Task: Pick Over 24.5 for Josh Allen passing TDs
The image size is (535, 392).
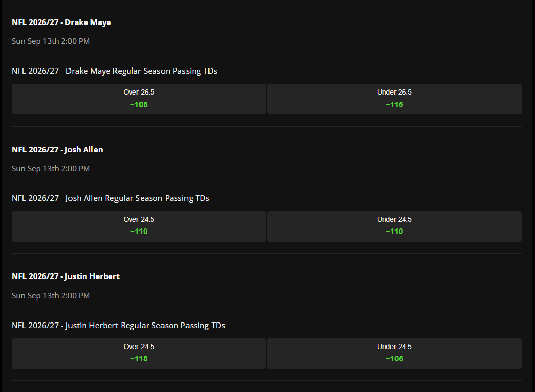Action: coord(139,226)
